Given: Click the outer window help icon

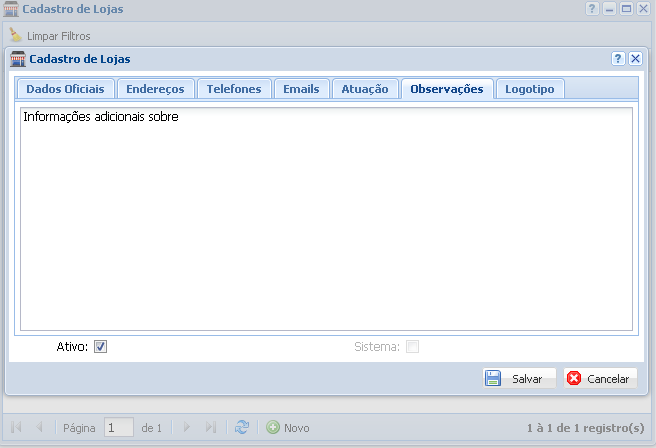Looking at the screenshot, I should (x=593, y=8).
